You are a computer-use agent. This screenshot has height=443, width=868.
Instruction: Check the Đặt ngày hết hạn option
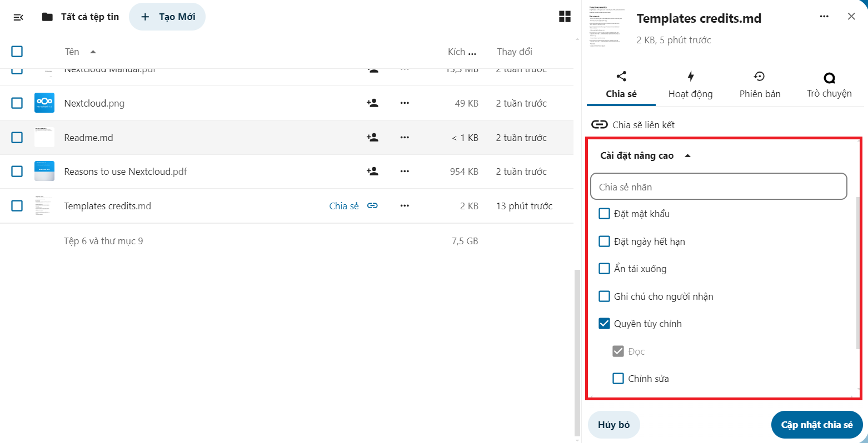[x=604, y=241]
